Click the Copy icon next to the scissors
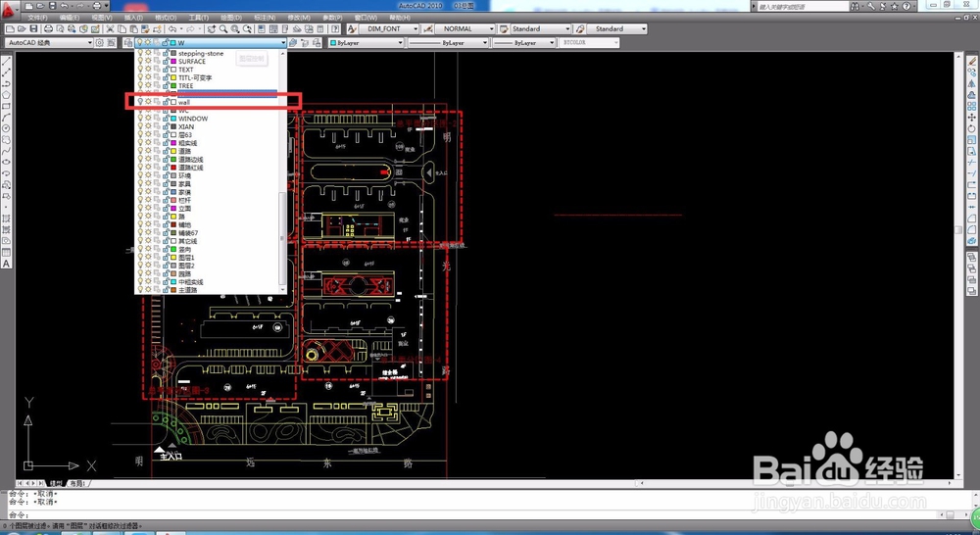The height and width of the screenshot is (535, 980). tap(122, 28)
